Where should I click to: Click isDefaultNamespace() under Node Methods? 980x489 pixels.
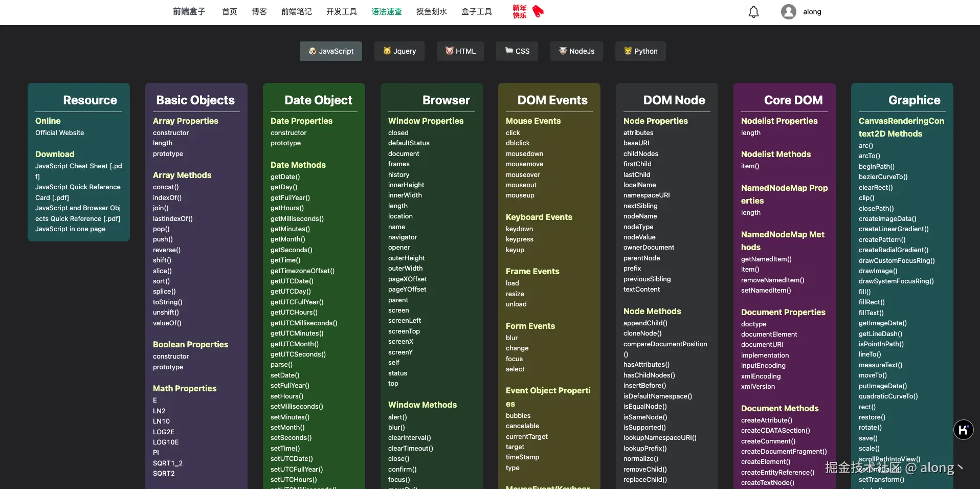(657, 396)
